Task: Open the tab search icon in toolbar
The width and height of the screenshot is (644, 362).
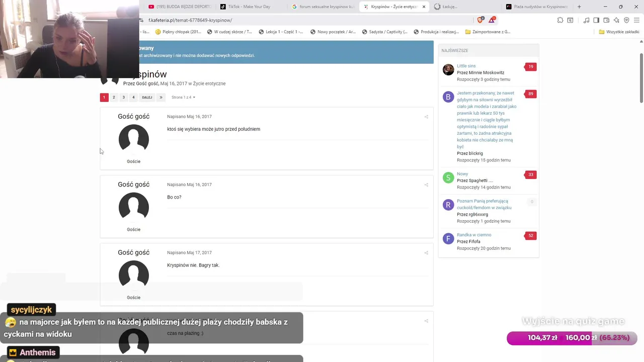Action: pyautogui.click(x=570, y=20)
